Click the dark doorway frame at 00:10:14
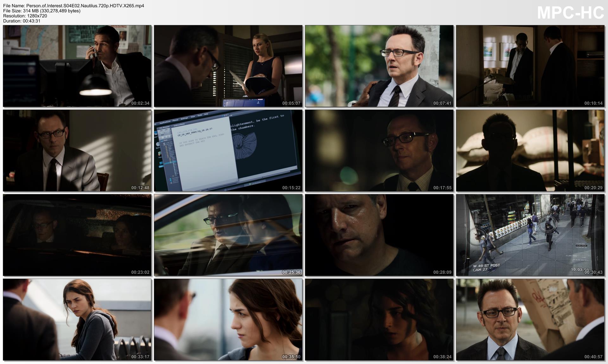The width and height of the screenshot is (608, 364). [x=530, y=66]
